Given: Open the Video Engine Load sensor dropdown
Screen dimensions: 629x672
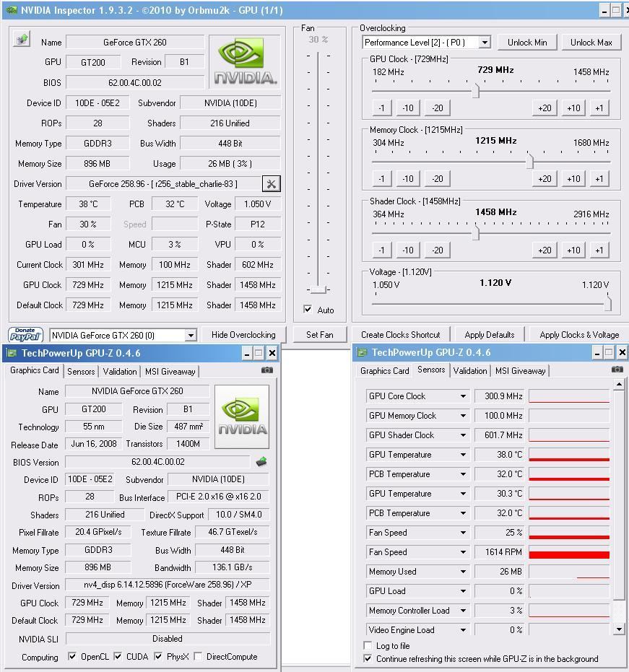Looking at the screenshot, I should click(463, 629).
